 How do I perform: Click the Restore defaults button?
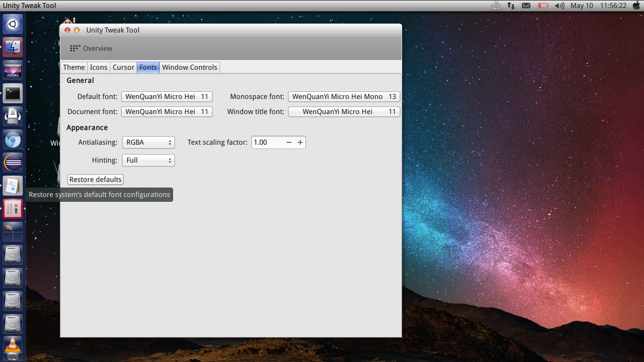(x=96, y=180)
